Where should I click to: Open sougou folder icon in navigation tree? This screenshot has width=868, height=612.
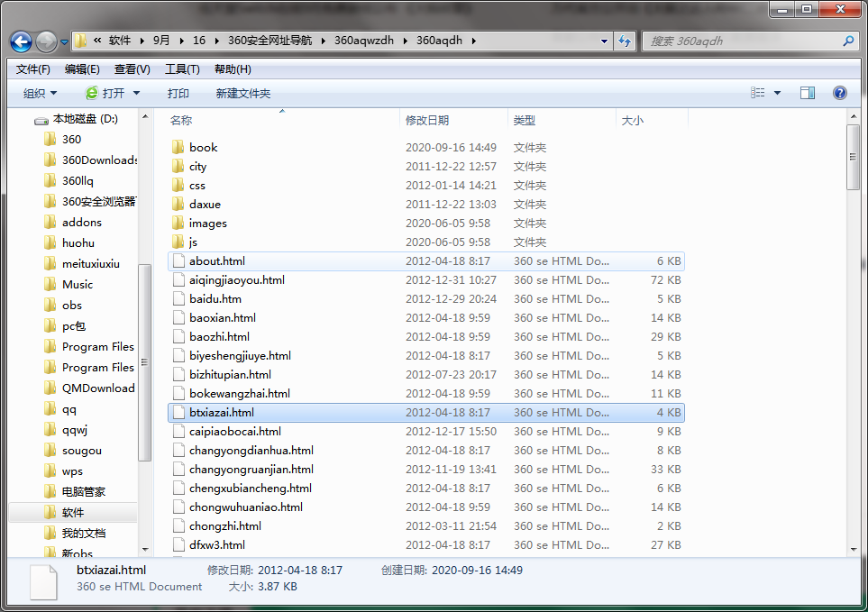(x=50, y=451)
